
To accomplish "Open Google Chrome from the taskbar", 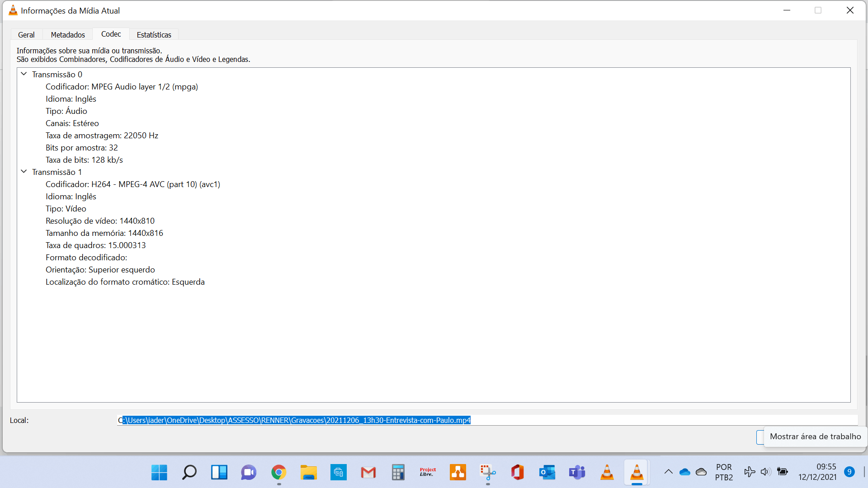I will pyautogui.click(x=278, y=473).
